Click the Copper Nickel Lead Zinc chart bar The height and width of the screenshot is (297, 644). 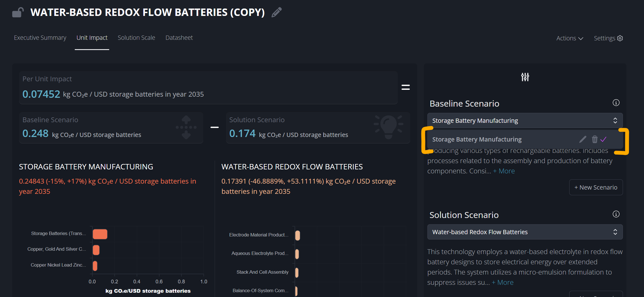pos(95,266)
